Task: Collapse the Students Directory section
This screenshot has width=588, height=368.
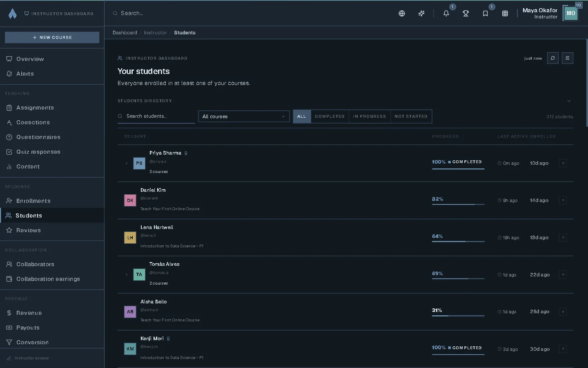Action: [x=569, y=101]
